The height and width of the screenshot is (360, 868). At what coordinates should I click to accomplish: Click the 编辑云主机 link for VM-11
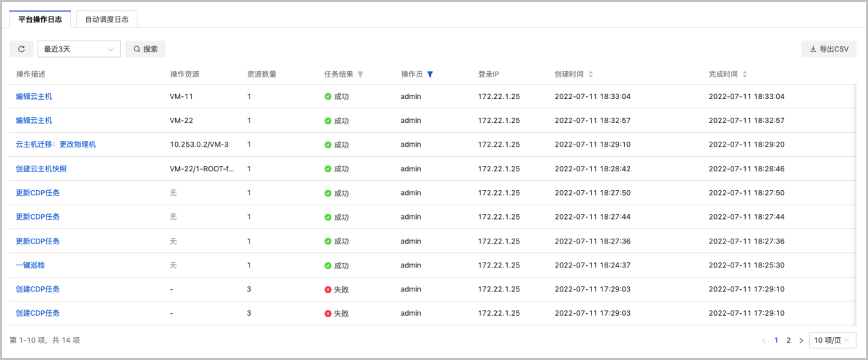34,96
